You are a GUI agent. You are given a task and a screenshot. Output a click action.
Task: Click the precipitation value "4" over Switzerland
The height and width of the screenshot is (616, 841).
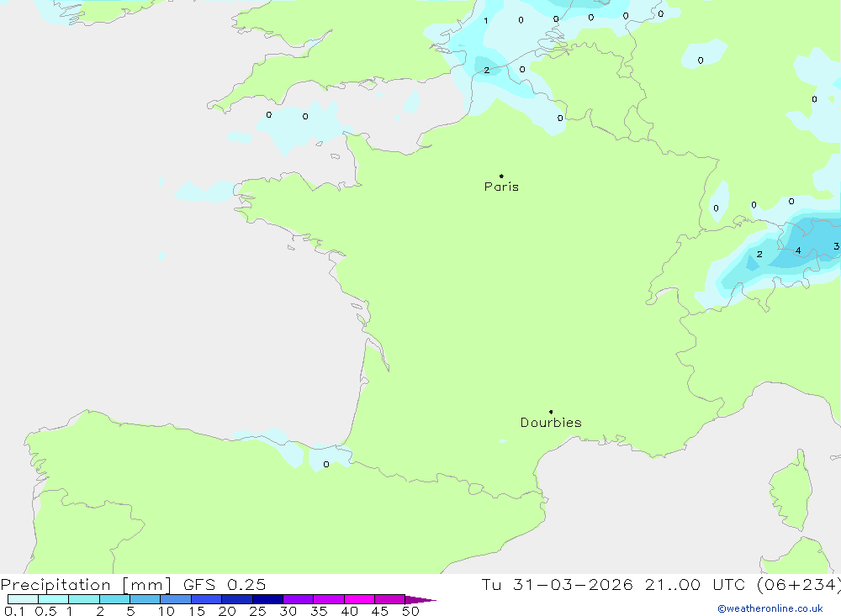(x=798, y=250)
